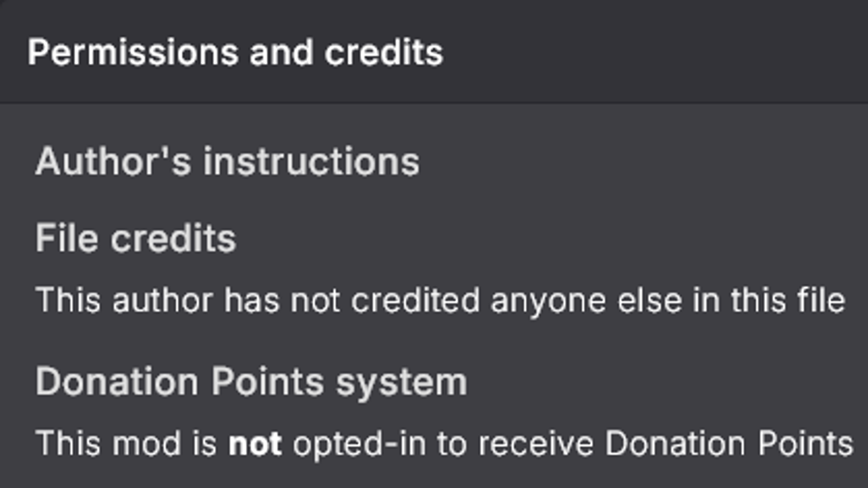Click the bold "not" word

click(255, 444)
